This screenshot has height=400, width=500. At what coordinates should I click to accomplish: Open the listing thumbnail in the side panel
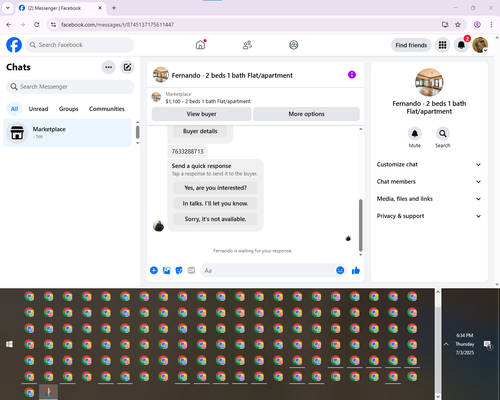[x=429, y=82]
